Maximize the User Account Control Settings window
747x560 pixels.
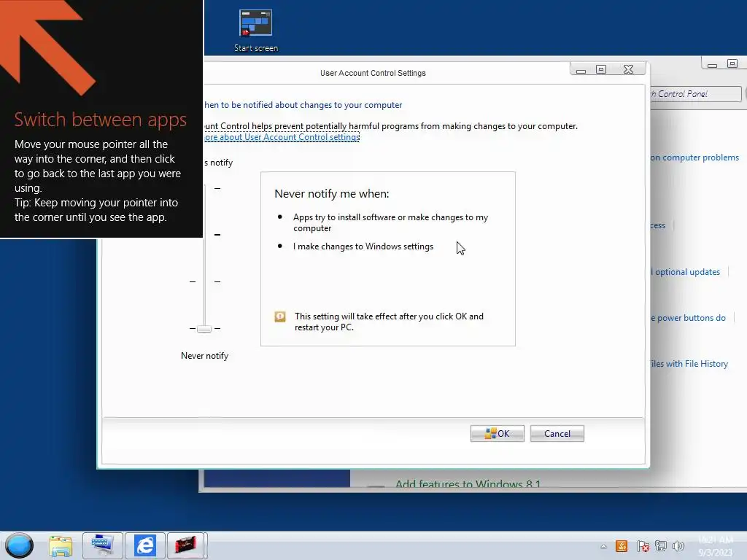pos(601,69)
